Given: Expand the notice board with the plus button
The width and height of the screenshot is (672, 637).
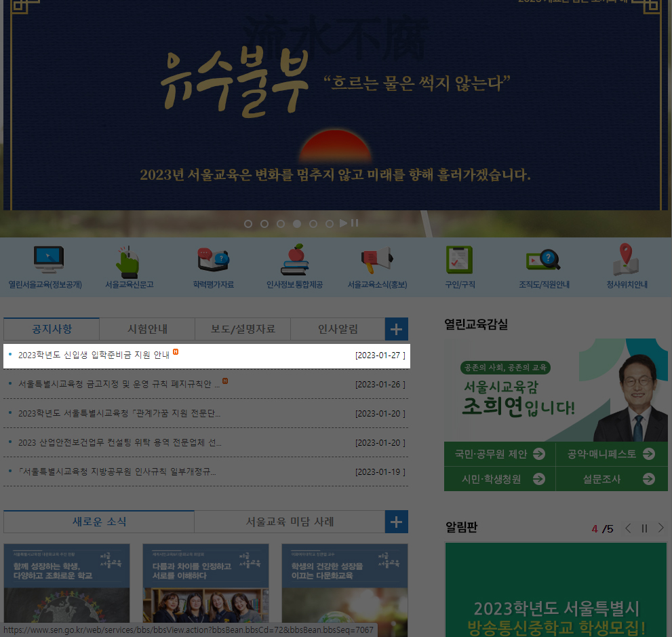Looking at the screenshot, I should click(x=396, y=328).
